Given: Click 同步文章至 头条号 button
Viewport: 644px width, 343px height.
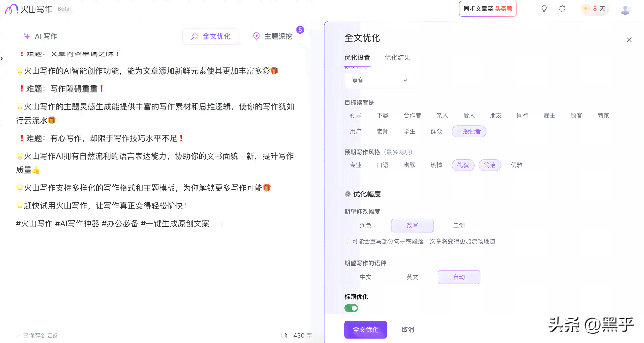Looking at the screenshot, I should click(487, 9).
